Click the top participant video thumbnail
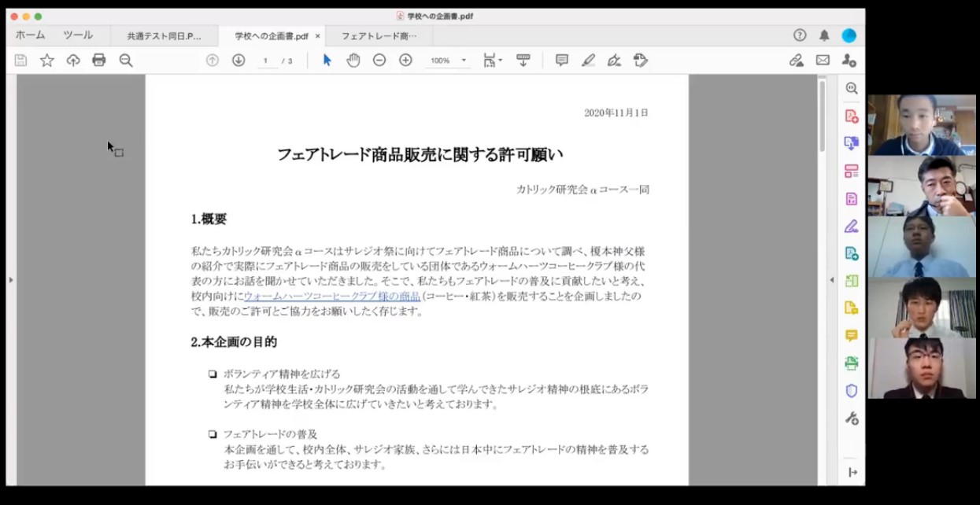This screenshot has height=505, width=980. [x=922, y=124]
